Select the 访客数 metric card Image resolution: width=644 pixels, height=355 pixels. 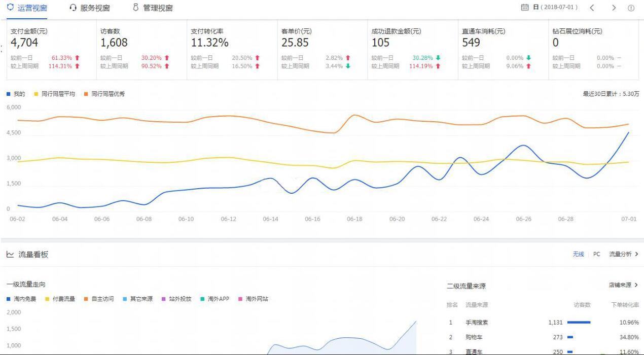[x=141, y=50]
